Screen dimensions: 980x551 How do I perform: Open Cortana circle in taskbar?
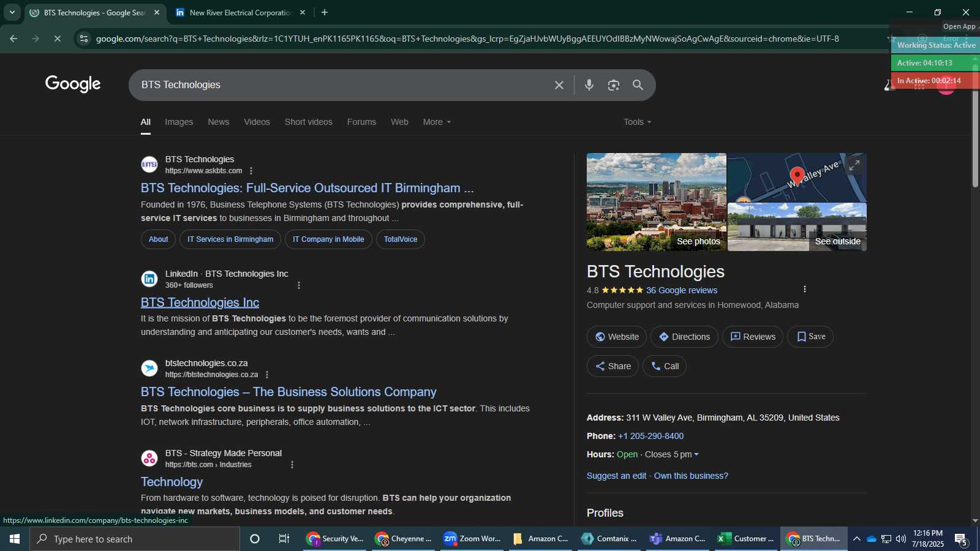pyautogui.click(x=255, y=539)
